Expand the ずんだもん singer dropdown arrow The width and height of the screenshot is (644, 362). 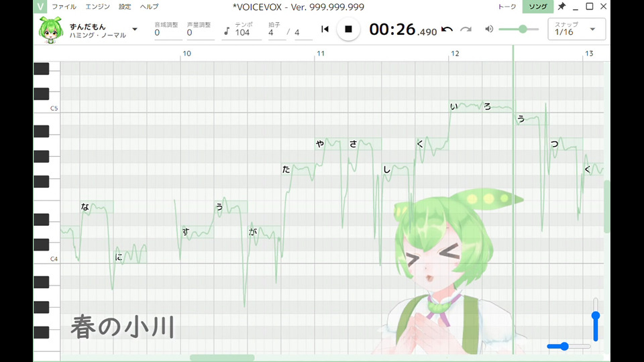135,29
